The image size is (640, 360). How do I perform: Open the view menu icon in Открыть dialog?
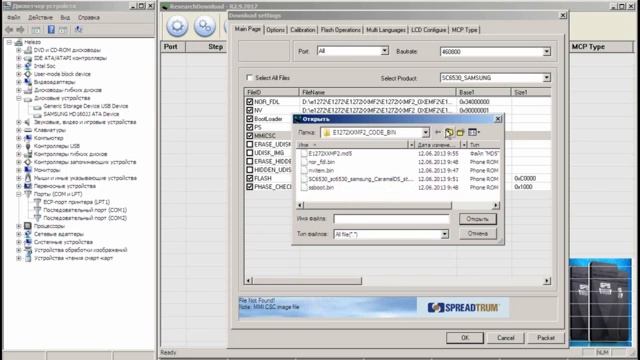473,132
